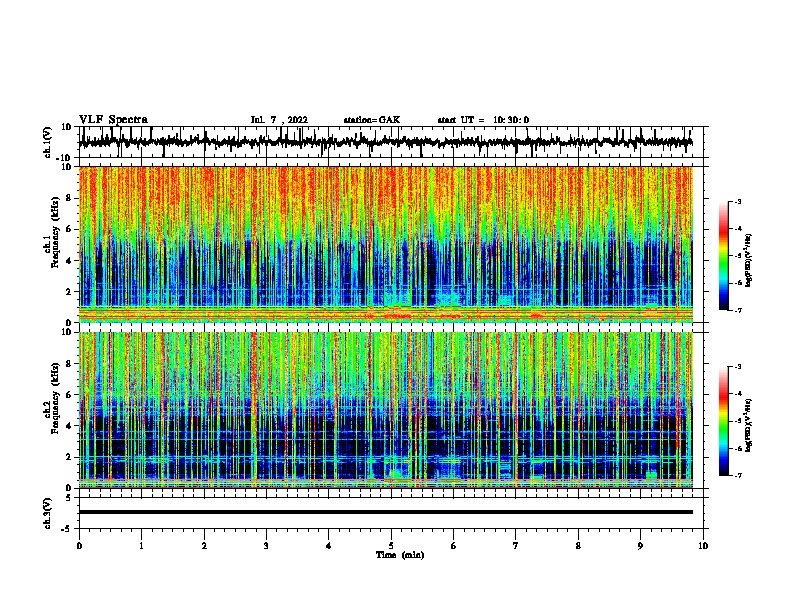Click the "Time (min)" axis title
Viewport: 792px width, 612px height.
[400, 555]
